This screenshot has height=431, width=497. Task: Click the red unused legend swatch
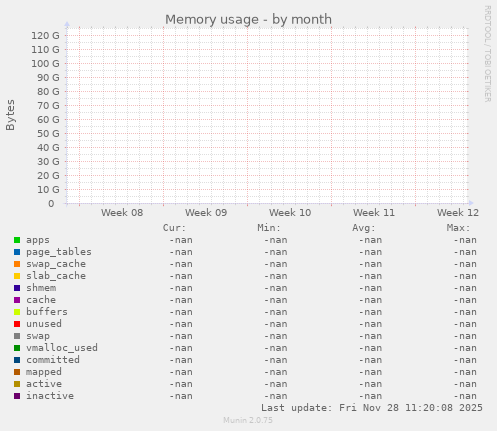click(17, 324)
